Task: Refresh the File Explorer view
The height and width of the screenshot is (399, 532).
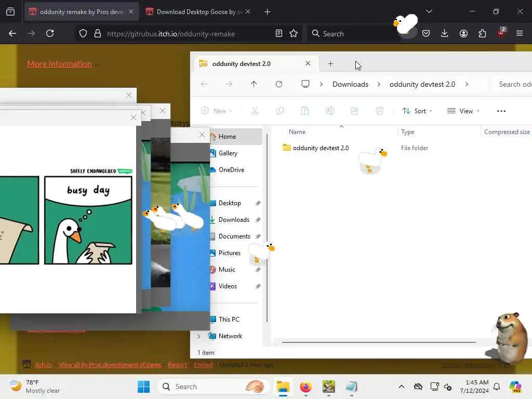Action: click(x=279, y=84)
